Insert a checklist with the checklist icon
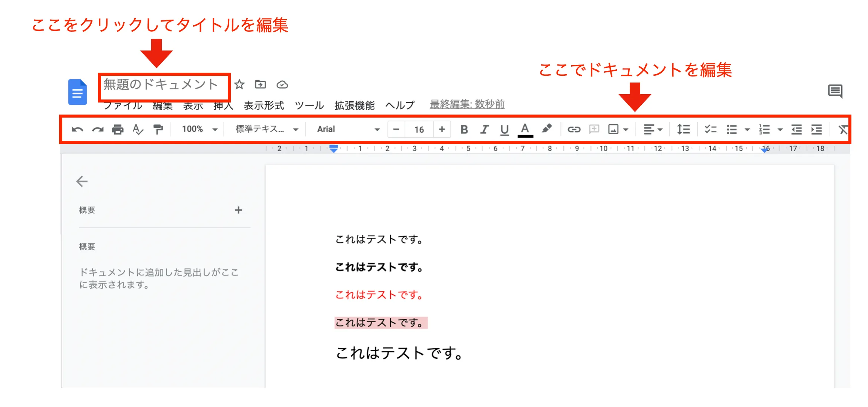Screen dimensions: 868x407 (x=710, y=130)
